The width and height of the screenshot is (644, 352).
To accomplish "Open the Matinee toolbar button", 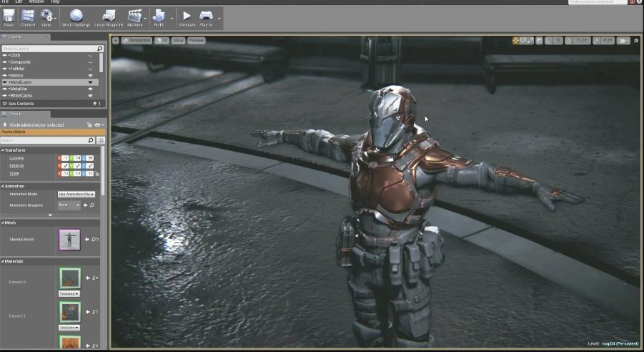I will point(134,18).
